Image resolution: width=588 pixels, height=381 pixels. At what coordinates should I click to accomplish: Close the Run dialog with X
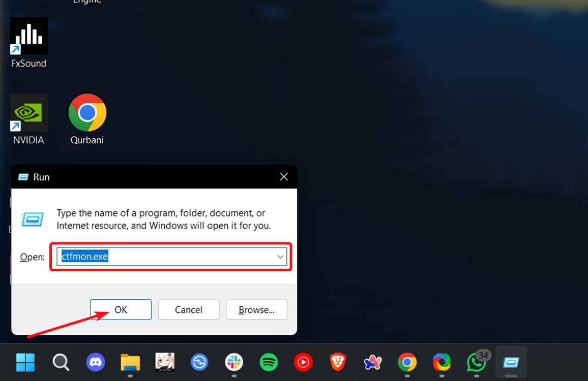[283, 177]
